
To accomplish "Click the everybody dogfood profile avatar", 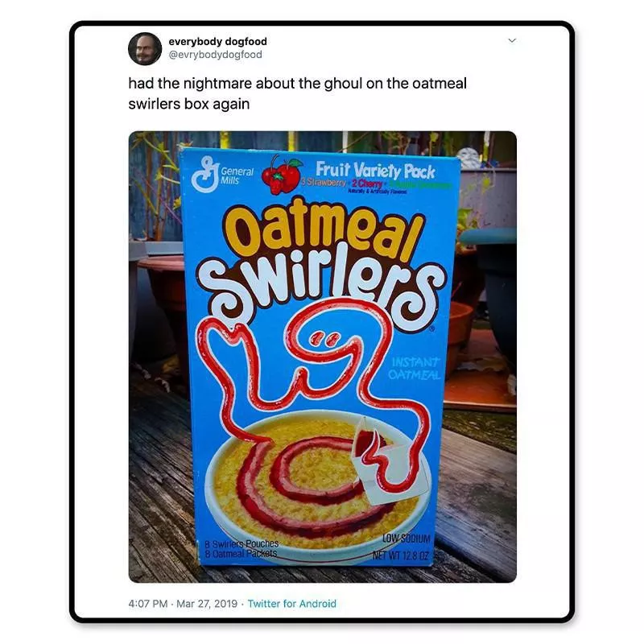I will click(145, 48).
